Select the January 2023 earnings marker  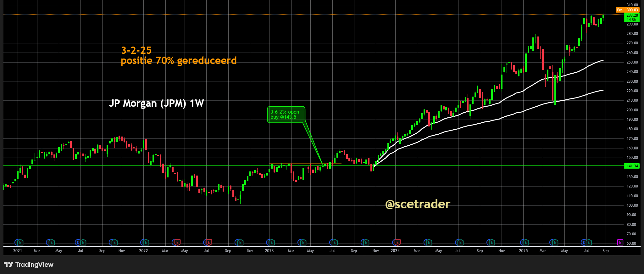point(272,242)
